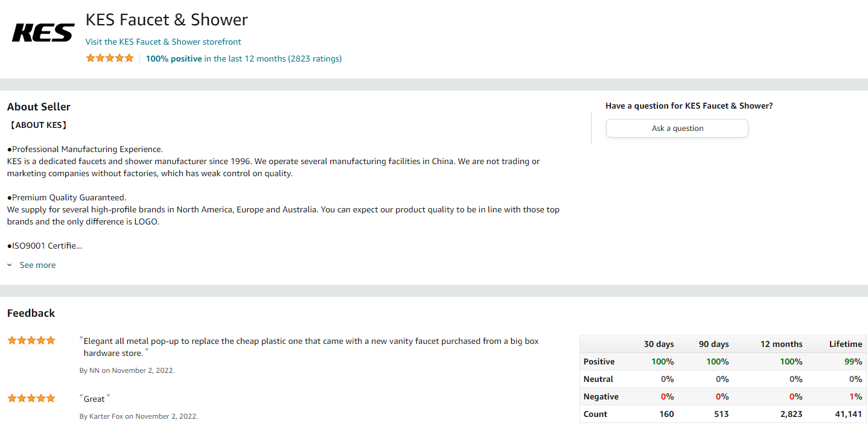Click the Neutral row label
Image resolution: width=868 pixels, height=429 pixels.
[x=598, y=379]
